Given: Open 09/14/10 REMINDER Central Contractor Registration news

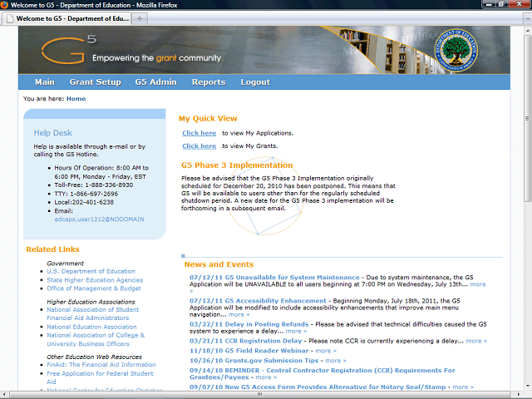Looking at the screenshot, I should pos(323,373).
